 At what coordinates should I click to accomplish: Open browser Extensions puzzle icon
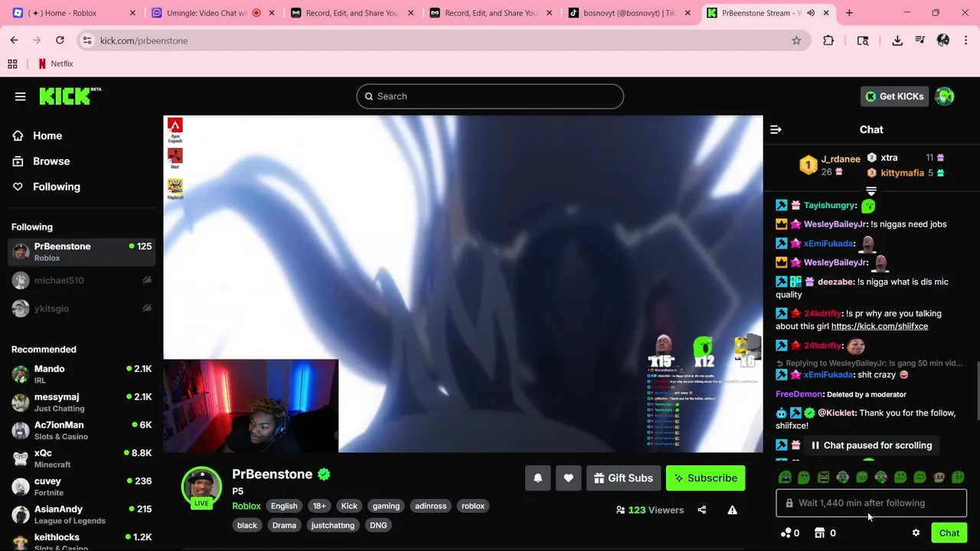click(x=828, y=41)
